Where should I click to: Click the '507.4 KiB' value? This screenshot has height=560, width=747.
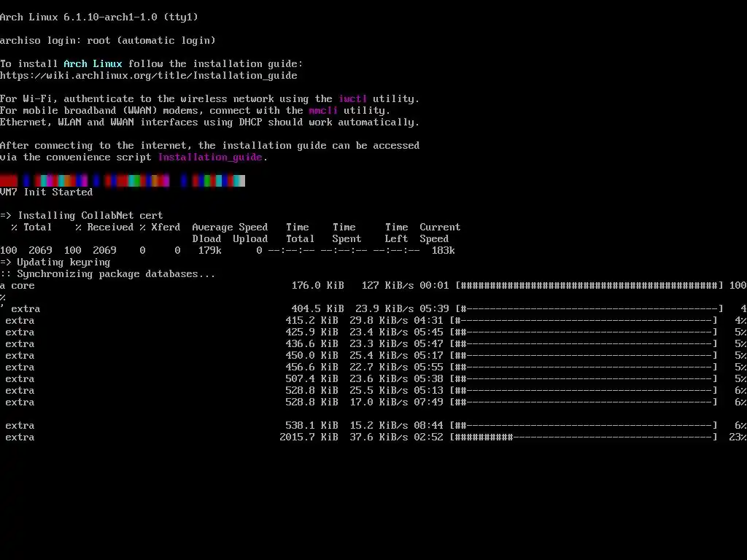coord(311,378)
